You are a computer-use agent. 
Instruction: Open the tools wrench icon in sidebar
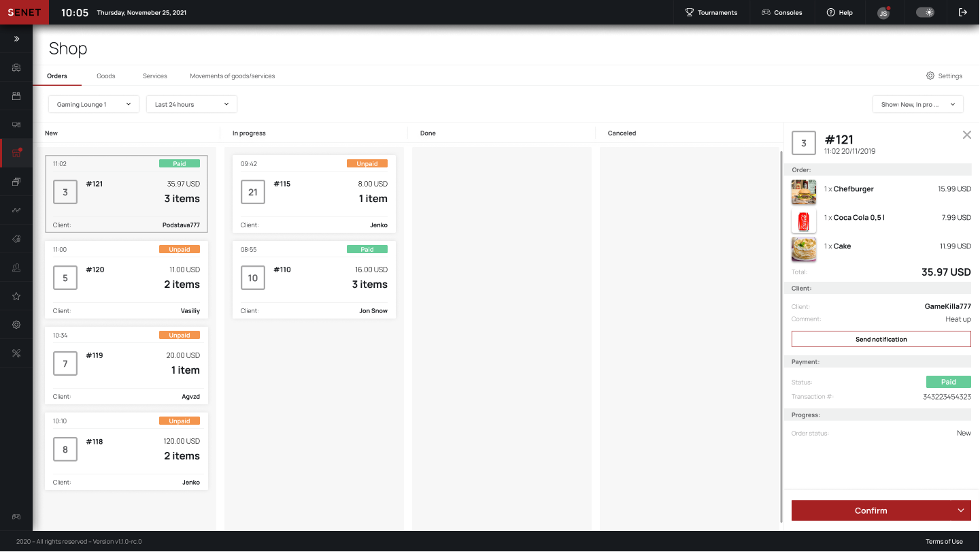click(16, 353)
